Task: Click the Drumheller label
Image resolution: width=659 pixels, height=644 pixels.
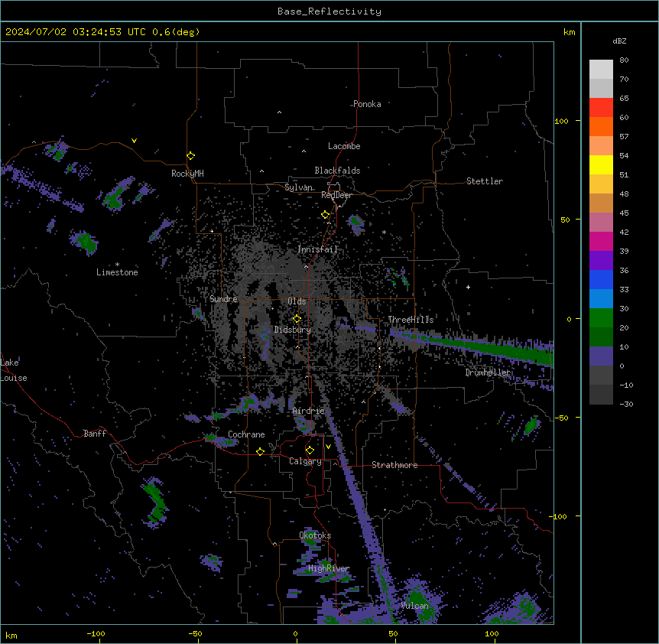Action: 488,372
